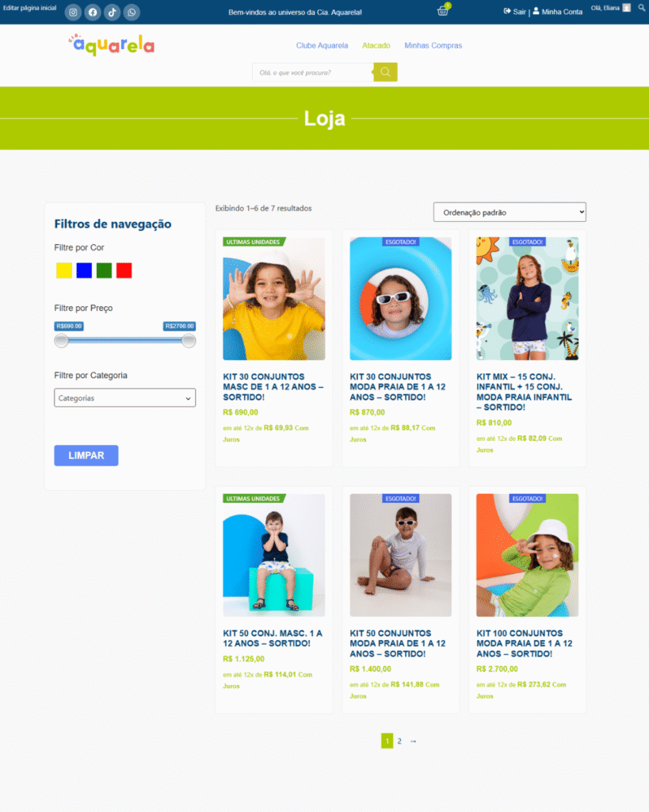Screen dimensions: 649x812
Task: Open the Facebook icon in top bar
Action: (93, 13)
